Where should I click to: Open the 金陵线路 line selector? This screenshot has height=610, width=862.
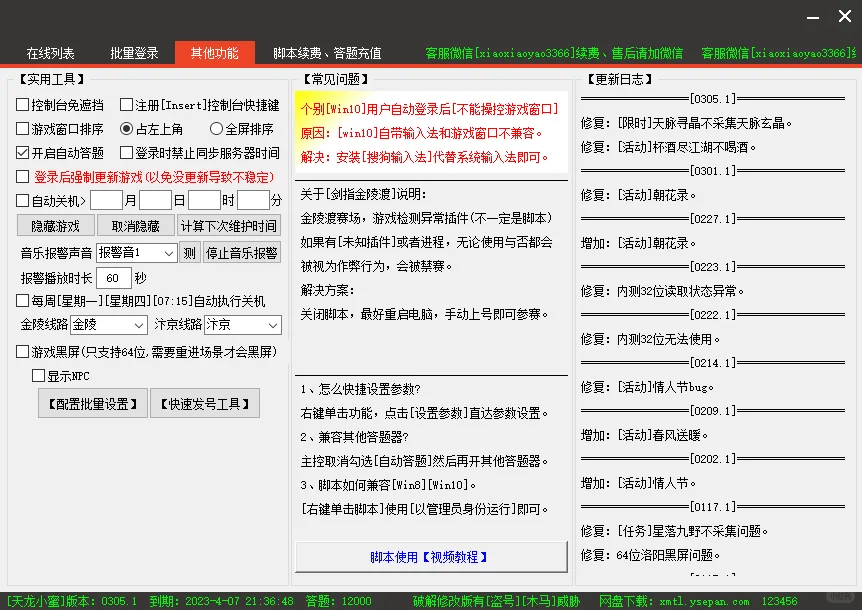point(108,325)
